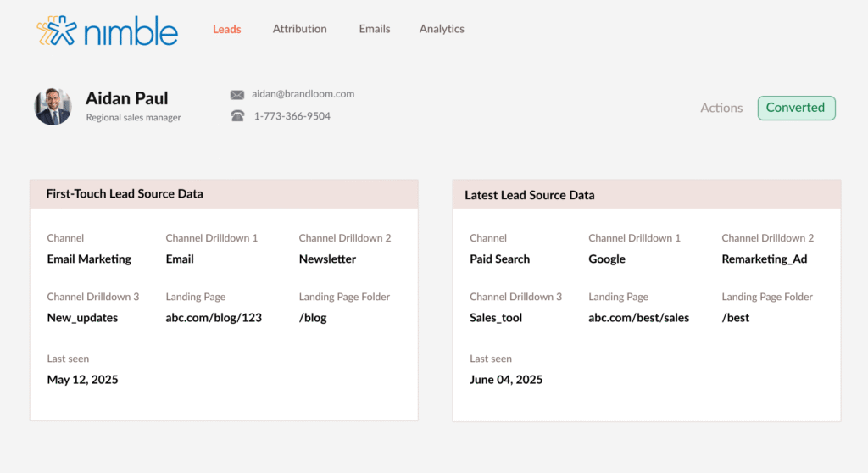Select the Regional sales manager title
The width and height of the screenshot is (868, 473).
pos(133,118)
